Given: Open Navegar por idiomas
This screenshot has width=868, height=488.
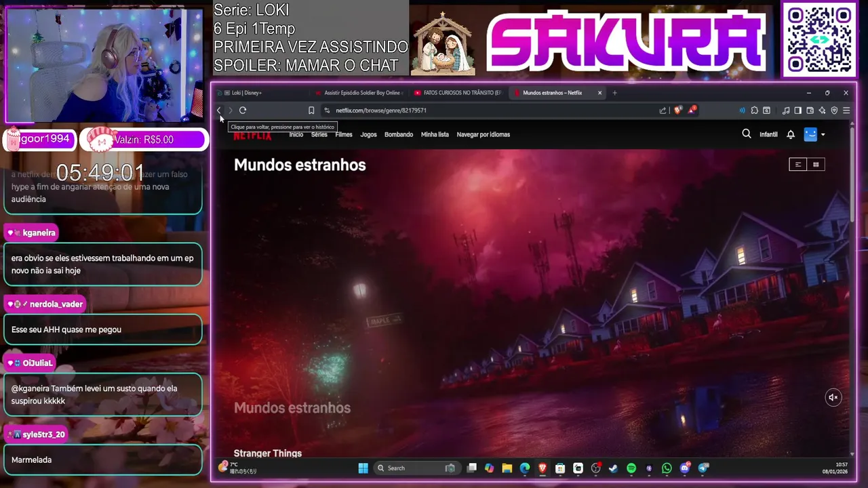Looking at the screenshot, I should click(x=484, y=134).
